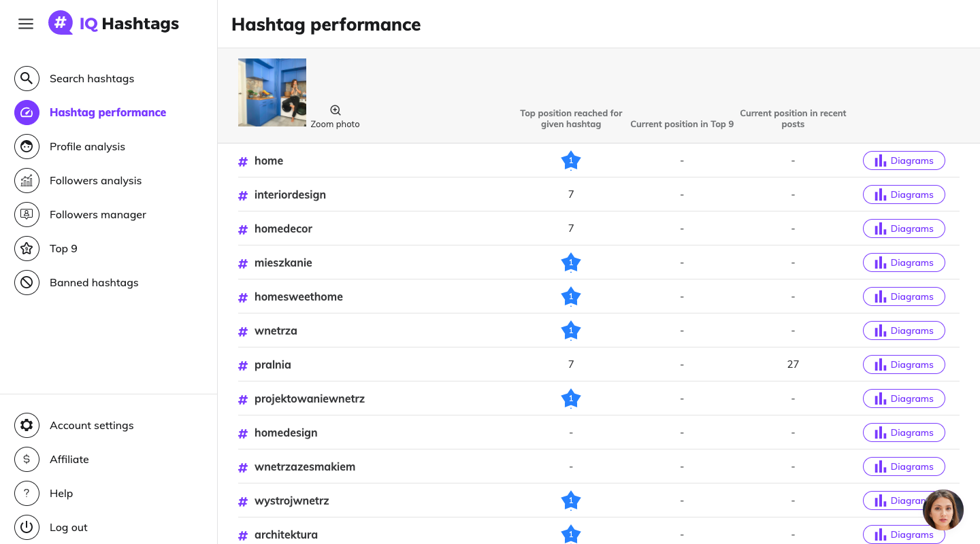980x544 pixels.
Task: Click the blue star badge for projektowaniewnetrz
Action: click(571, 399)
